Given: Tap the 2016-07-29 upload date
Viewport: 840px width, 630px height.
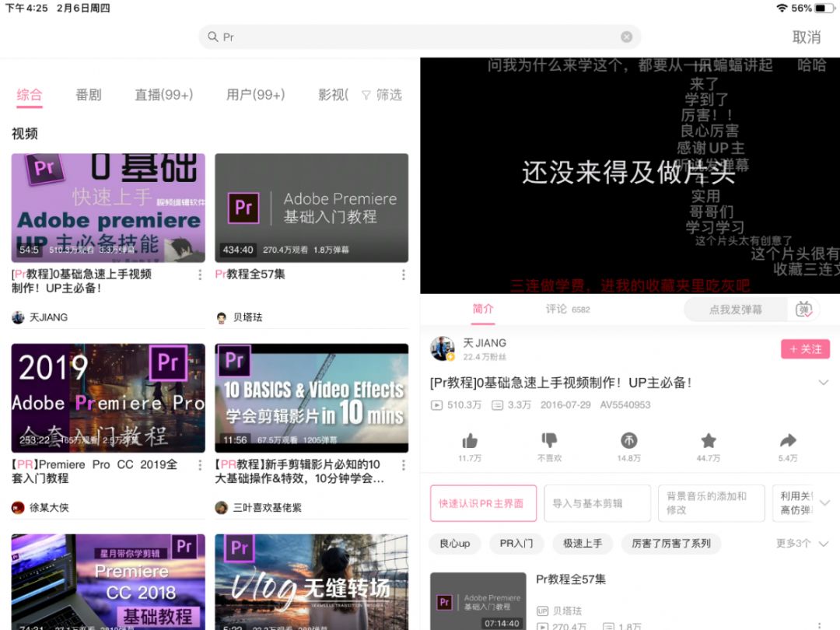Looking at the screenshot, I should [x=565, y=405].
